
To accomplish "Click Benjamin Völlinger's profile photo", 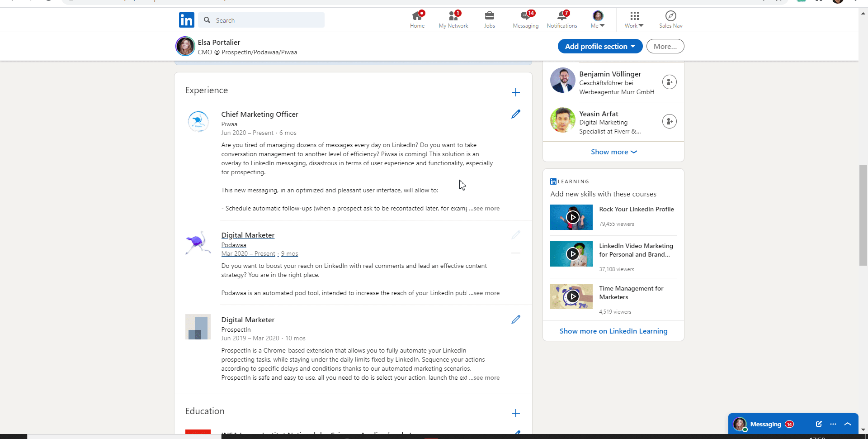I will click(x=563, y=80).
